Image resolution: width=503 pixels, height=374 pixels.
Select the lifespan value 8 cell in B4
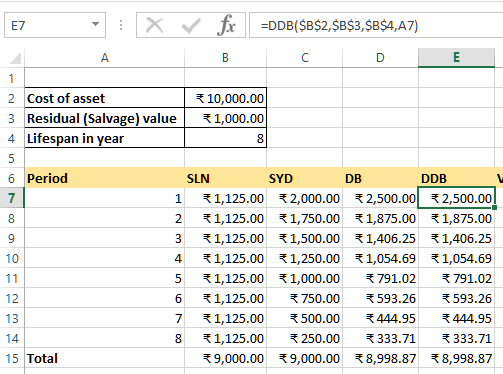click(225, 138)
